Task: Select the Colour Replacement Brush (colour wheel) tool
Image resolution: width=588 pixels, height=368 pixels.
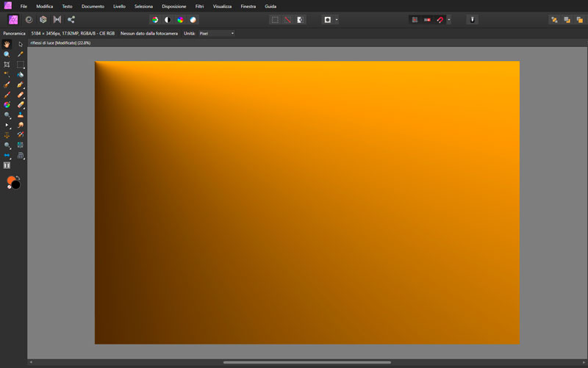Action: click(7, 105)
